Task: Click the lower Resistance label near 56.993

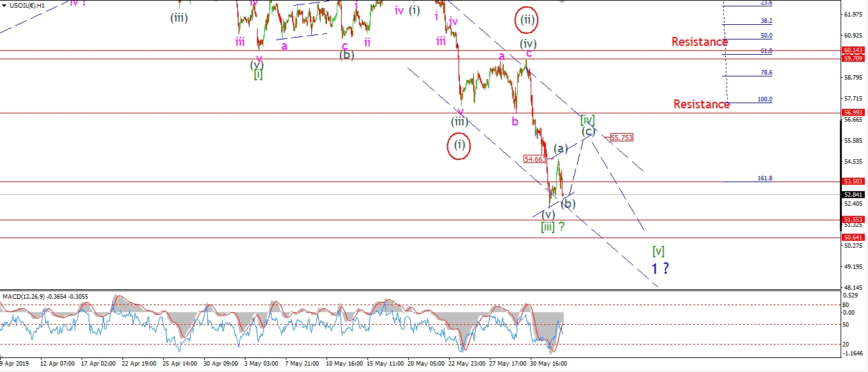Action: tap(702, 104)
